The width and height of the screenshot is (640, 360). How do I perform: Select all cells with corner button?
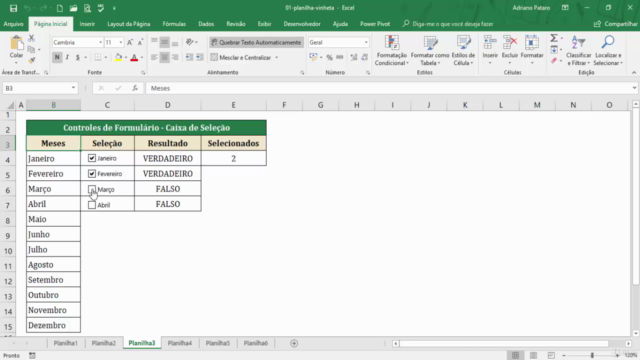(x=10, y=105)
